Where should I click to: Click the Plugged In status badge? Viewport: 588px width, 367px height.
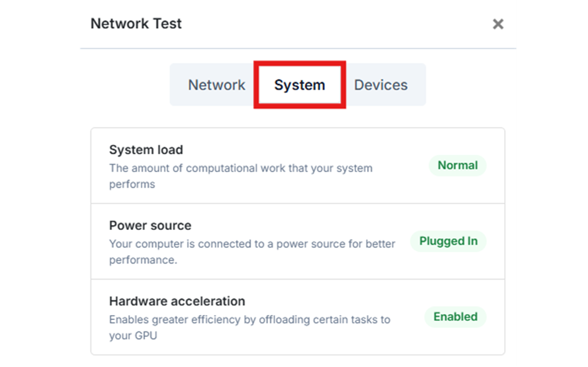(448, 241)
